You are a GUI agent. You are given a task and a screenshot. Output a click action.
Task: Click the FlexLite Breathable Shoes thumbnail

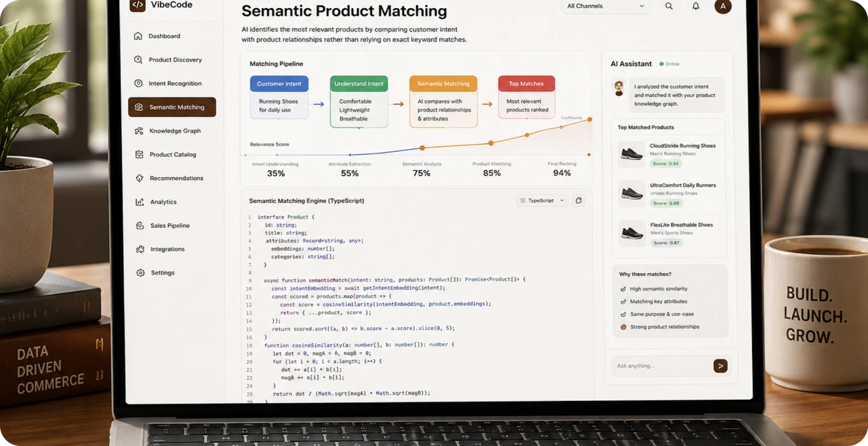[x=632, y=234]
